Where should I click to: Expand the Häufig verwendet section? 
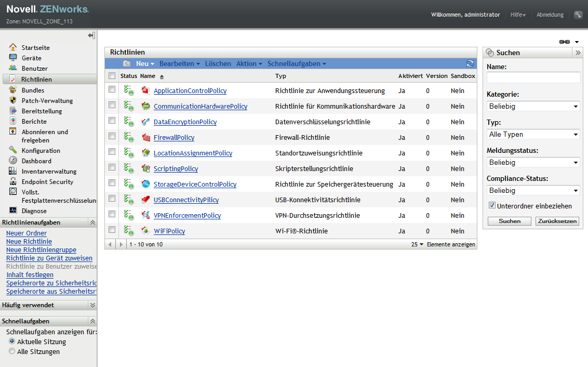click(x=92, y=305)
